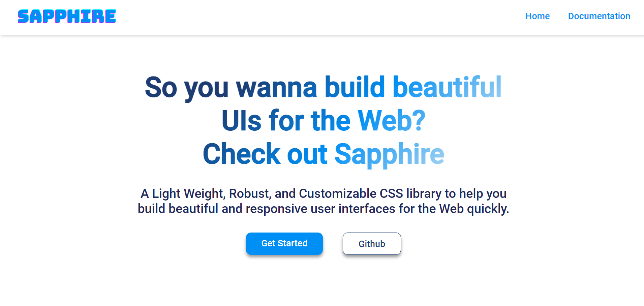Select the word "Check" in the headline
Screen dimensions: 644x306
coord(242,154)
